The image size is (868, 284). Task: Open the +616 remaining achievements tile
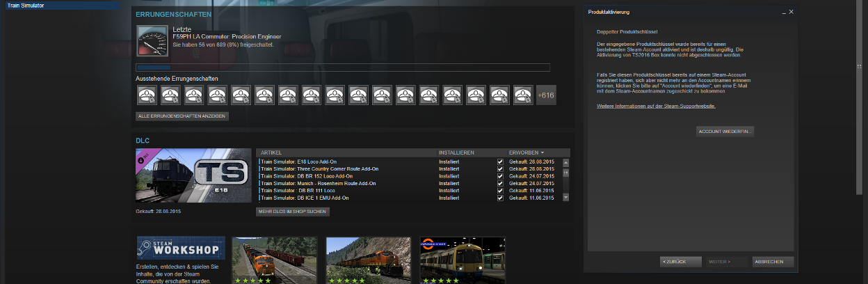coord(546,95)
